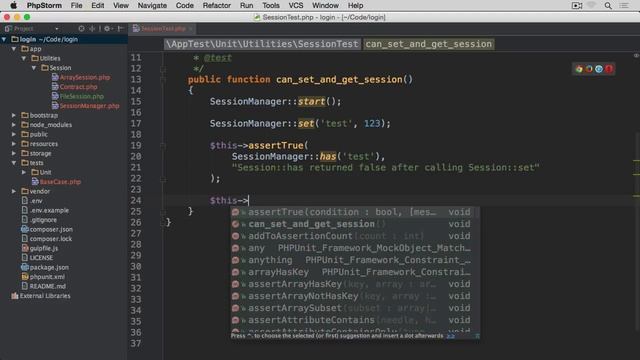Click the inspection eye icon above scrollbar

[x=636, y=56]
